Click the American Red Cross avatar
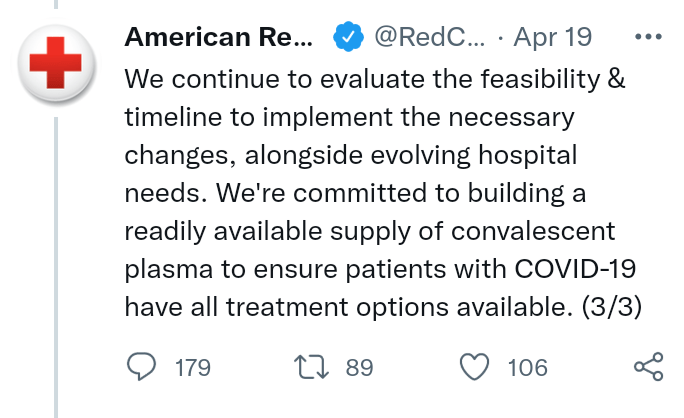Viewport: 684px width, 418px height. pyautogui.click(x=56, y=63)
